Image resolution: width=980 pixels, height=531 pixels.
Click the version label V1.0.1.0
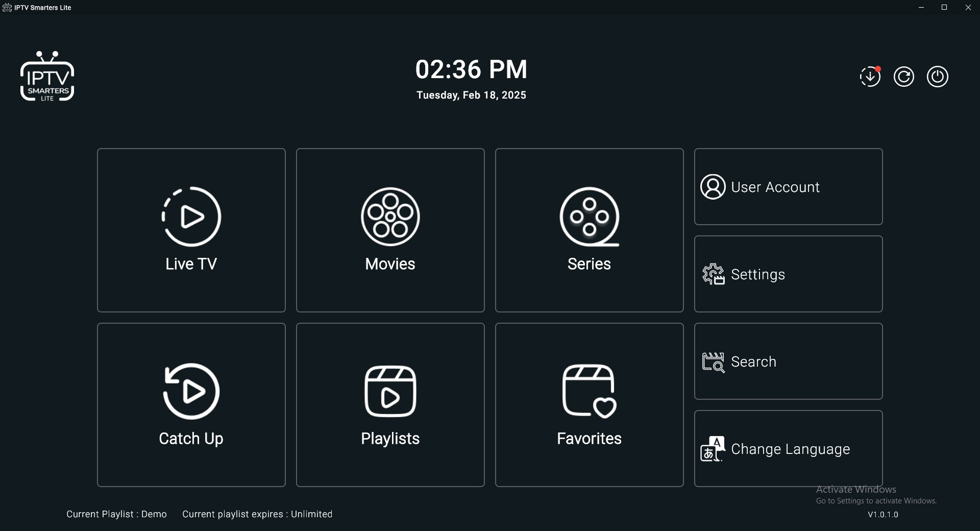pos(883,515)
